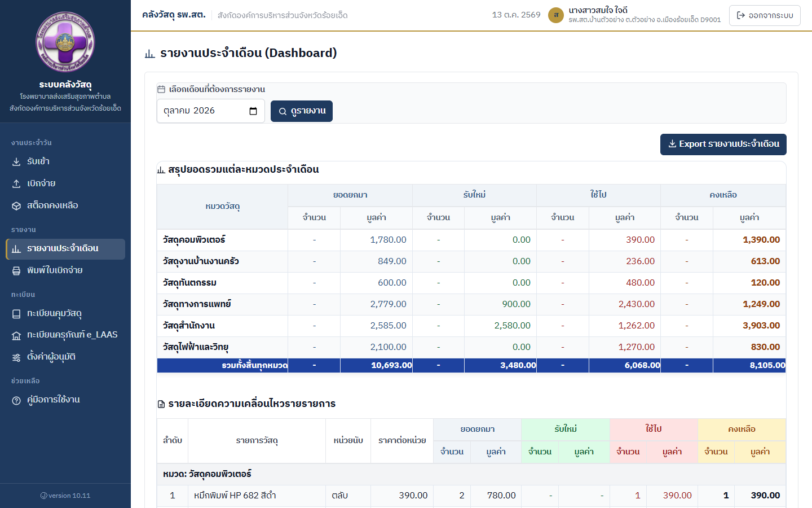Image resolution: width=812 pixels, height=508 pixels.
Task: Click the เบิกจ่าย upload icon
Action: click(x=16, y=184)
